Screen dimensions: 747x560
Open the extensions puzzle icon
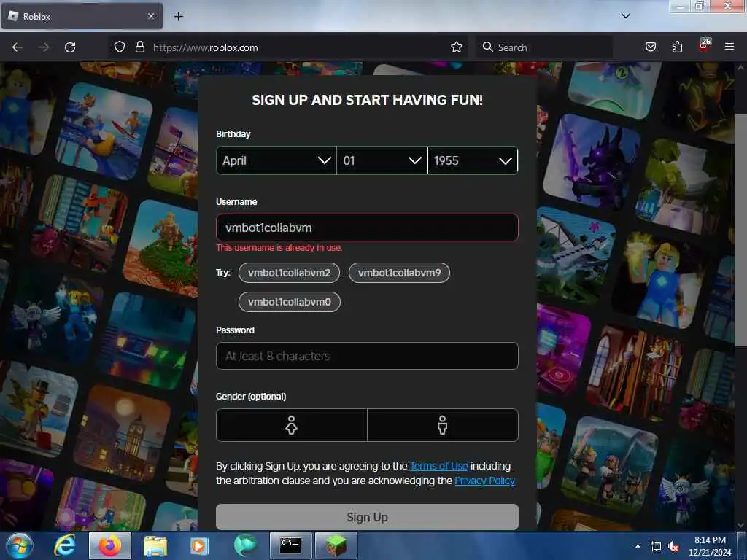pyautogui.click(x=677, y=47)
